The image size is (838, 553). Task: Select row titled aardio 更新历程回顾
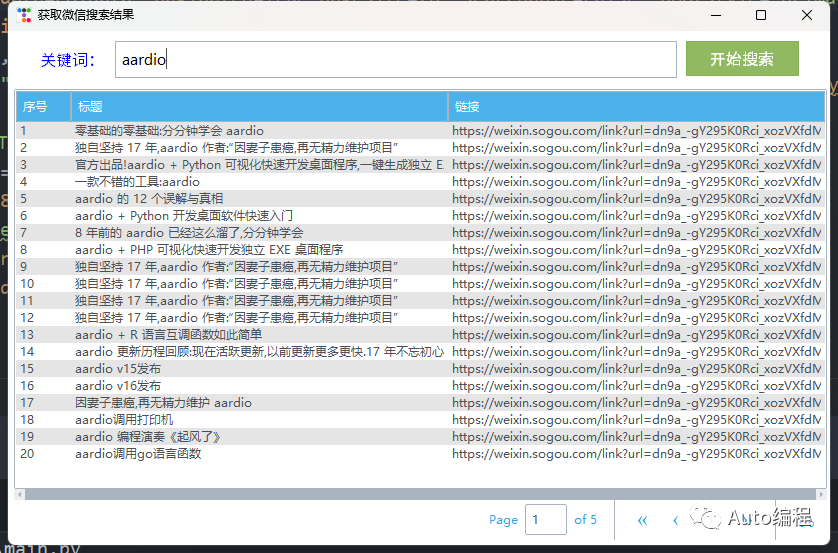point(420,352)
